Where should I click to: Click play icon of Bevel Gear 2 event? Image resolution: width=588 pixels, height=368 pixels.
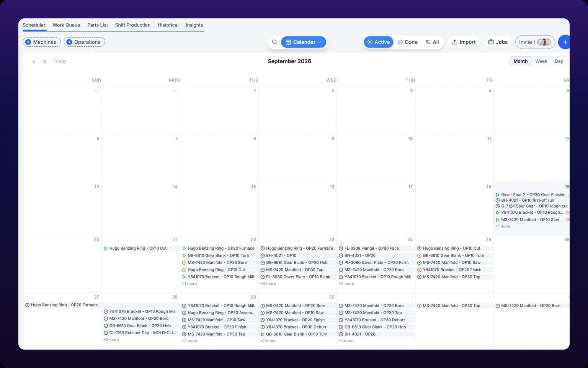(498, 195)
